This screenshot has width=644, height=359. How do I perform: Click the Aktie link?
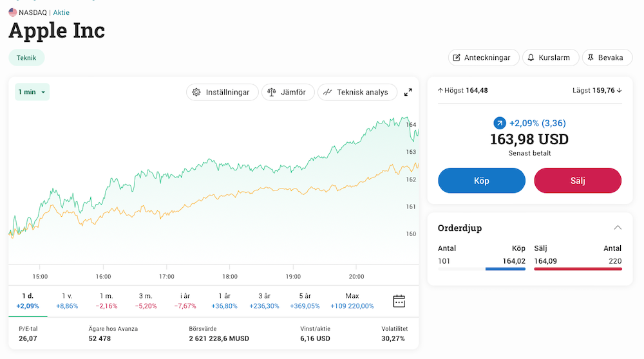61,12
